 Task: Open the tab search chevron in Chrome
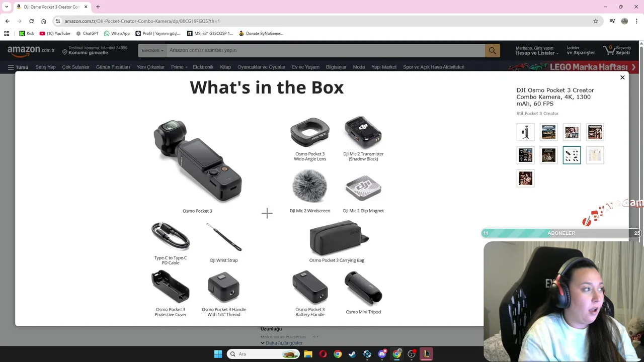click(7, 7)
